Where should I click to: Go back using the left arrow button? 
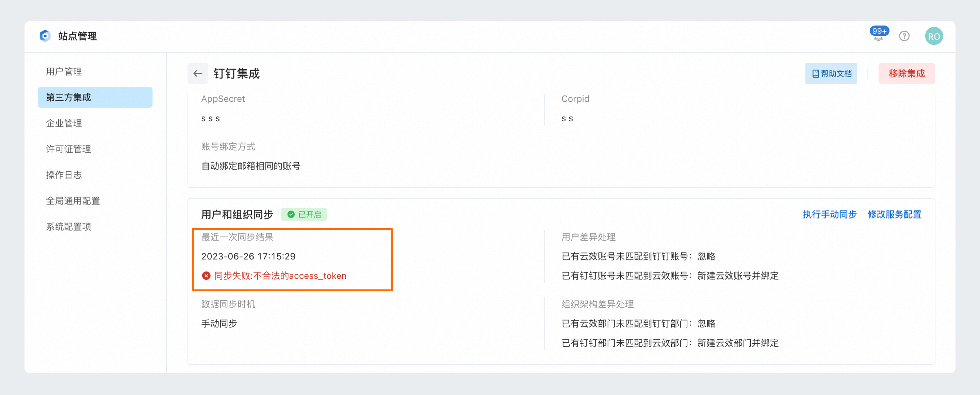[x=198, y=73]
